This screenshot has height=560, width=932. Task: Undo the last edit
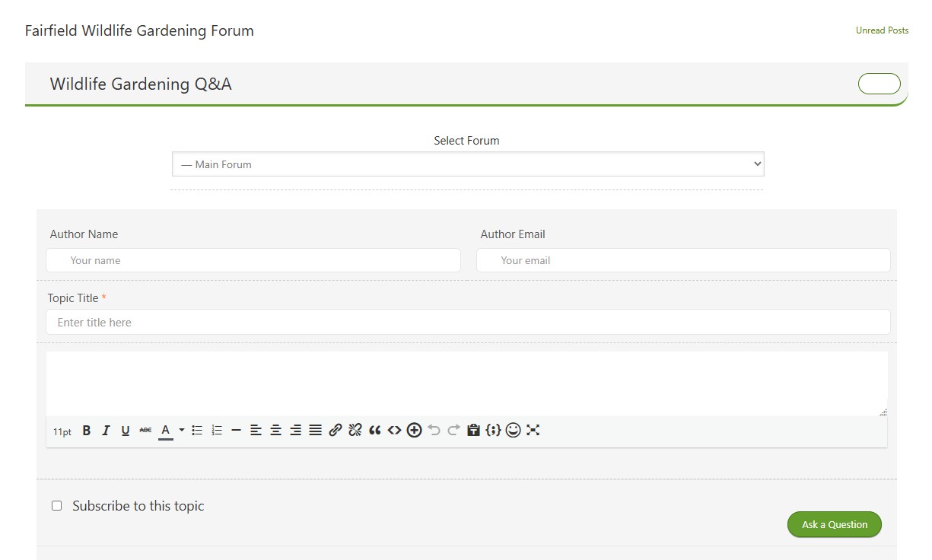coord(434,431)
